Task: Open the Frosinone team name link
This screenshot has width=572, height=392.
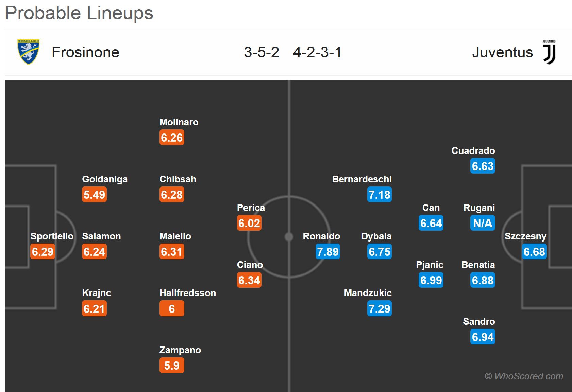Action: (x=85, y=52)
